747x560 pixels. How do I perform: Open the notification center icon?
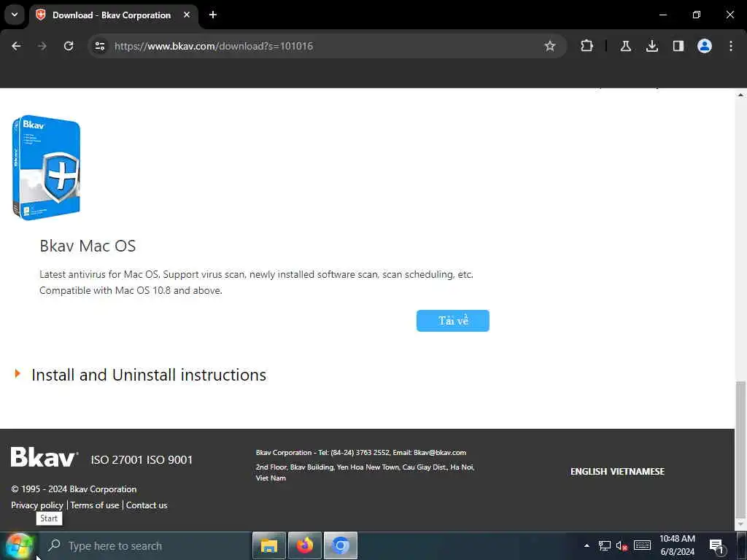716,546
